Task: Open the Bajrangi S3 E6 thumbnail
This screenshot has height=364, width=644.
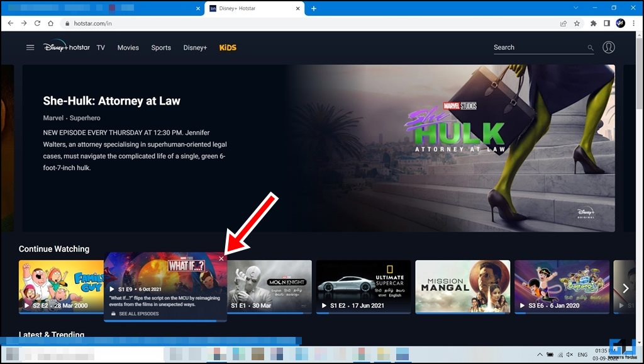Action: [x=562, y=287]
